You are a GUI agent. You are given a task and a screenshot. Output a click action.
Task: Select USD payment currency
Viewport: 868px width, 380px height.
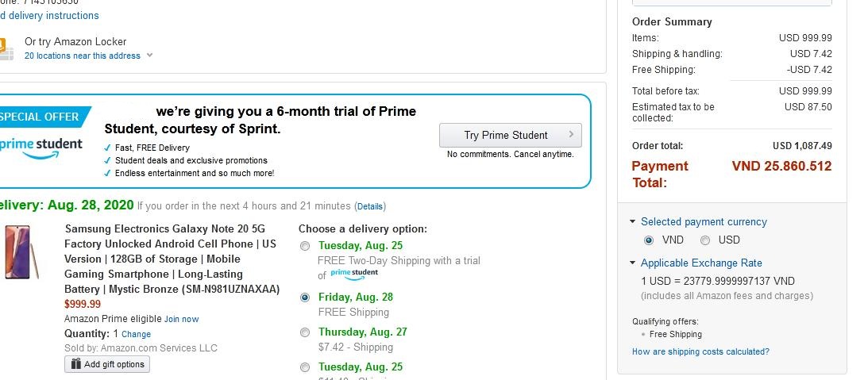pos(705,240)
